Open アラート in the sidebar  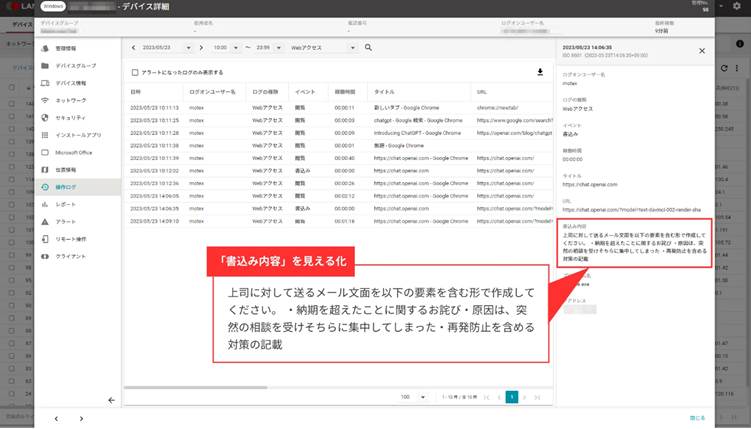[66, 222]
